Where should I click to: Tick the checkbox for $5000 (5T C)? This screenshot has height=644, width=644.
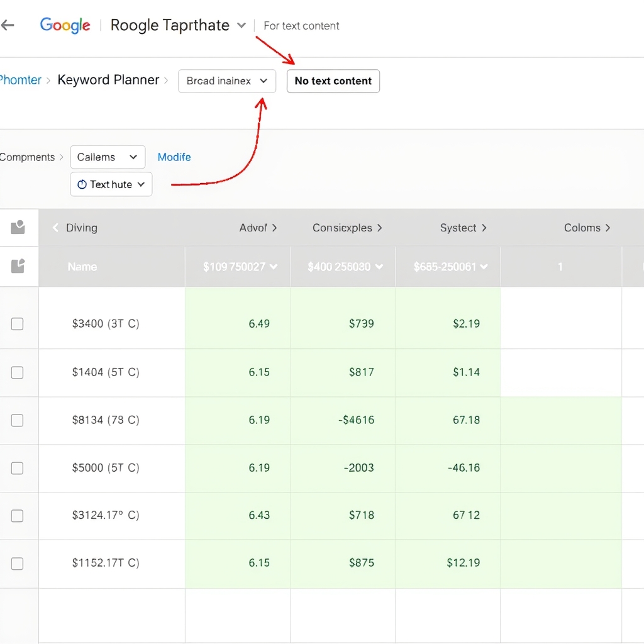(x=17, y=468)
